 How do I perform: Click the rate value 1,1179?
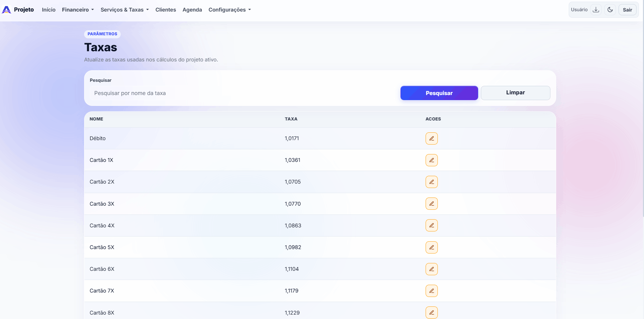pyautogui.click(x=292, y=291)
